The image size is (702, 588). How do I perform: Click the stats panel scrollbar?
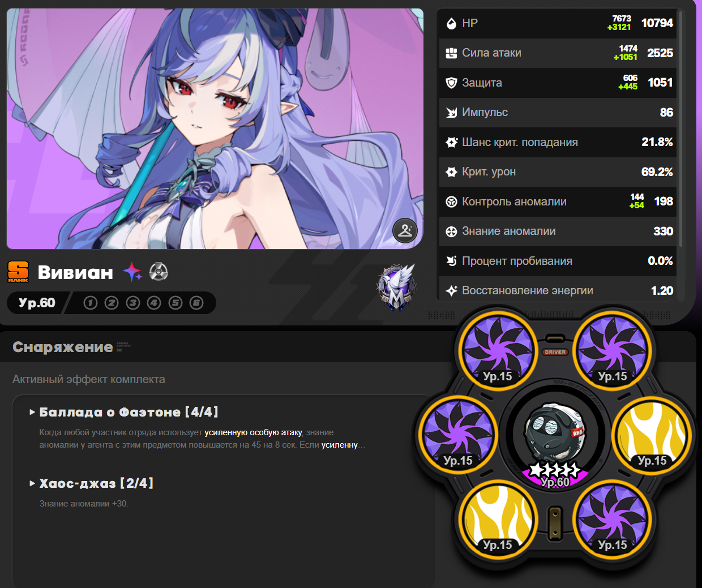point(680,128)
